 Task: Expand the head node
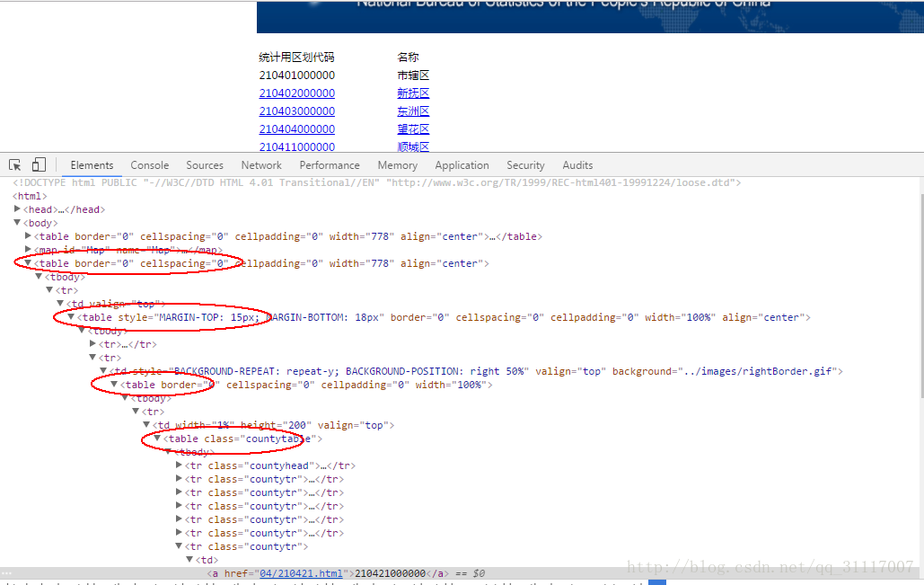click(x=17, y=208)
